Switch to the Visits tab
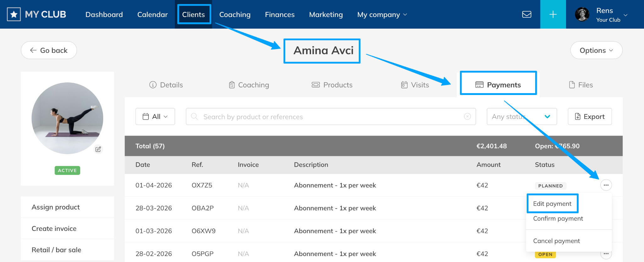This screenshot has height=262, width=644. click(415, 85)
